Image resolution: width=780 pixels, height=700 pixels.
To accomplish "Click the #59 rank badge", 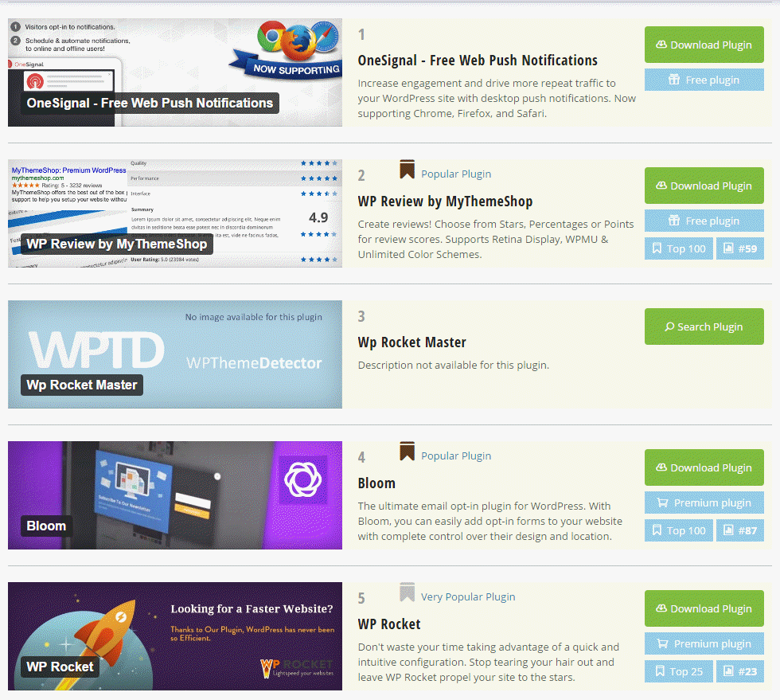I will (740, 248).
